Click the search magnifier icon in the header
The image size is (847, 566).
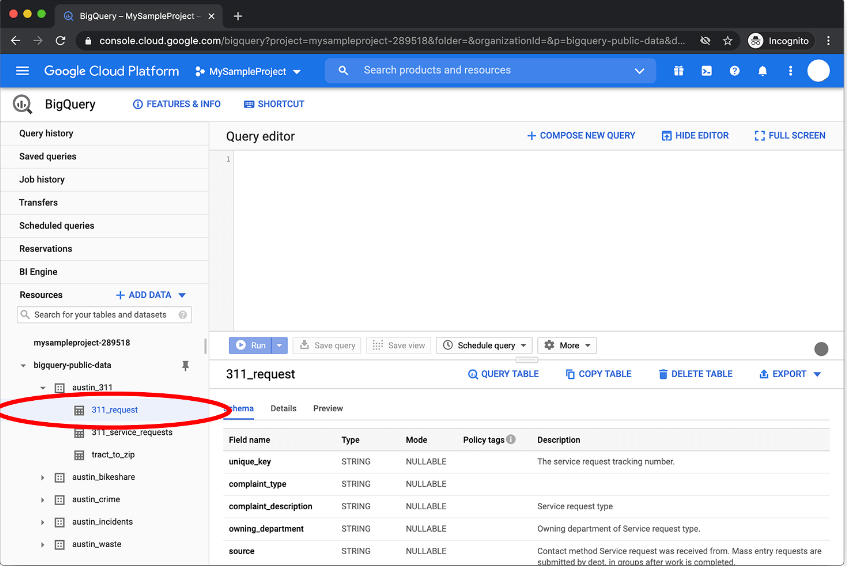coord(343,70)
